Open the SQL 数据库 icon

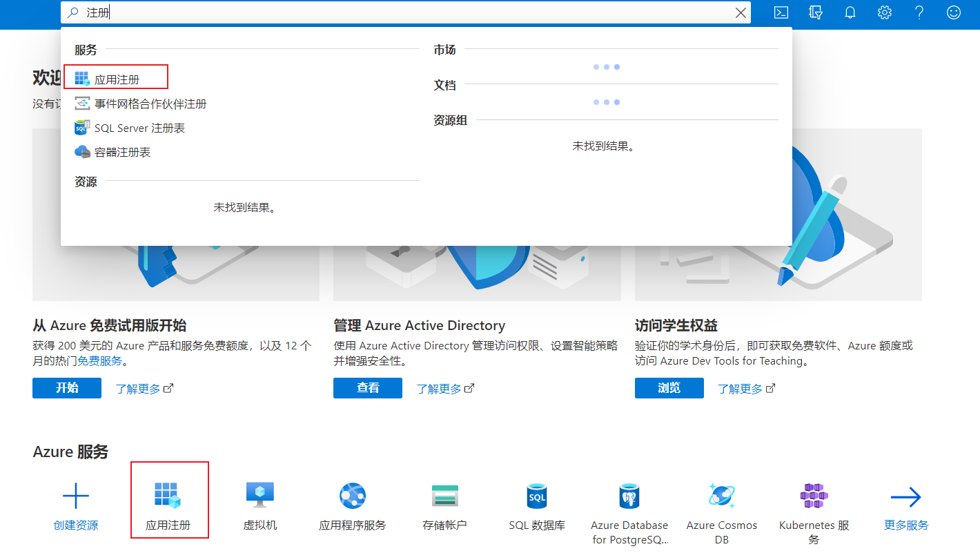[537, 496]
